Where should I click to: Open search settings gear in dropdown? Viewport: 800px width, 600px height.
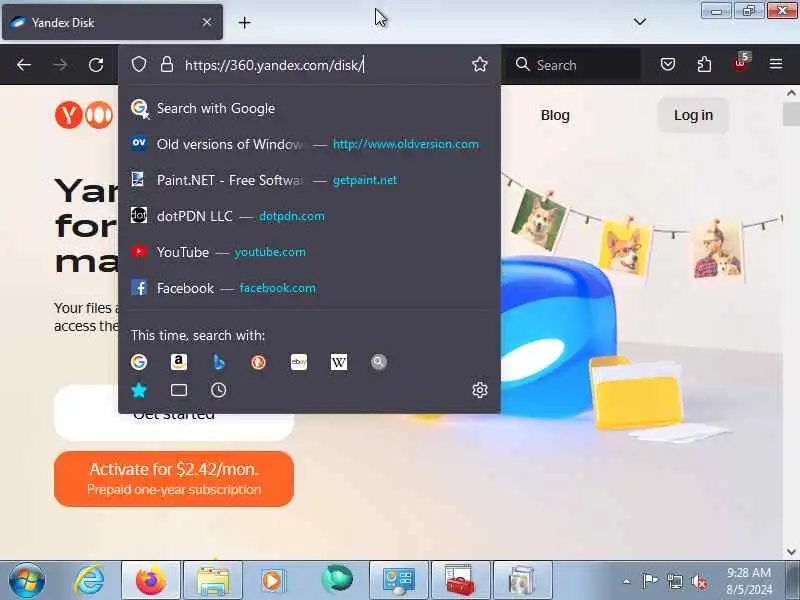click(480, 390)
